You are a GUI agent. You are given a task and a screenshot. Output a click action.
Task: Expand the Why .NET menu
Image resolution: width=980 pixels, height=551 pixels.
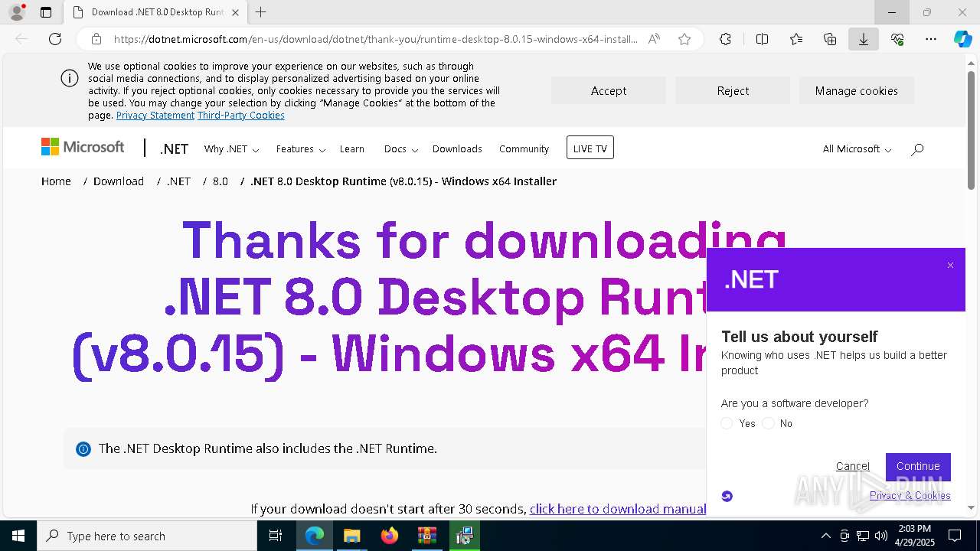click(231, 149)
